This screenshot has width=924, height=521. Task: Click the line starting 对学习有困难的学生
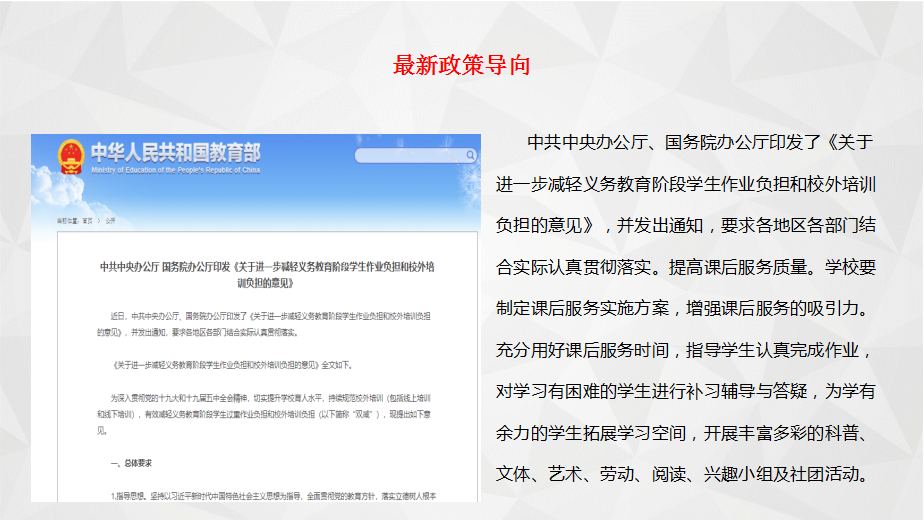point(686,391)
